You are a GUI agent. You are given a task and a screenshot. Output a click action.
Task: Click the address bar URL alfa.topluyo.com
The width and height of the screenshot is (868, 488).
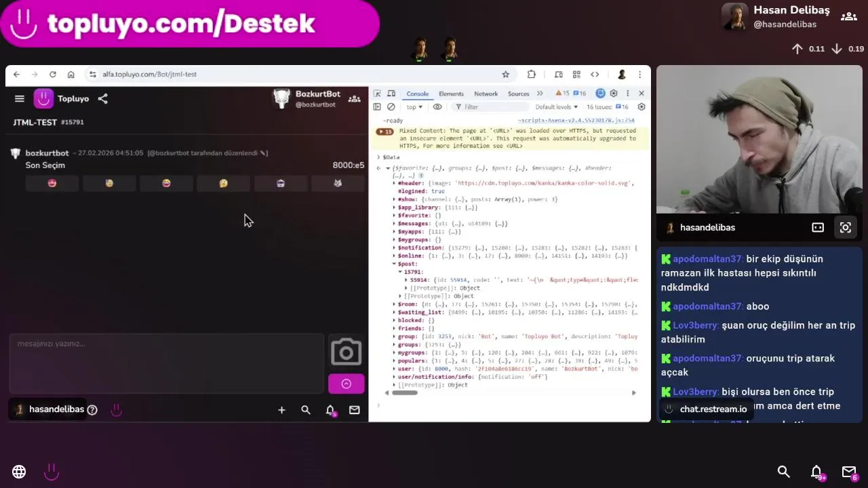coord(149,75)
